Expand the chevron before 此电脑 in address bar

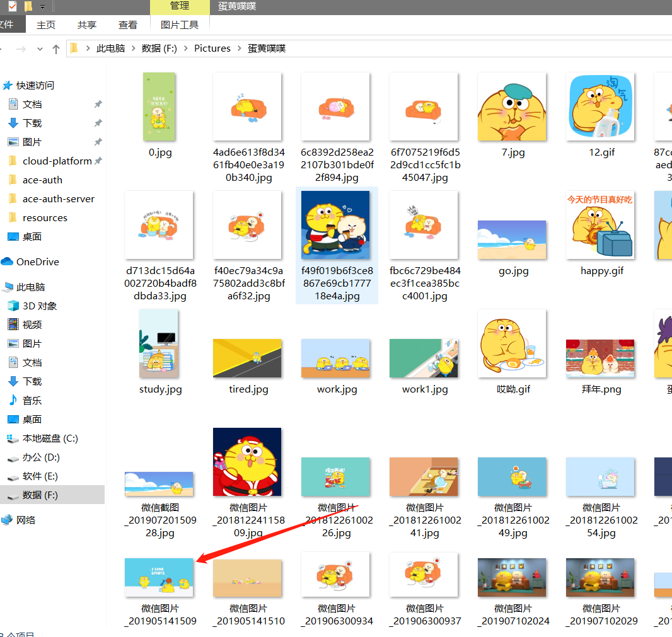pyautogui.click(x=88, y=49)
